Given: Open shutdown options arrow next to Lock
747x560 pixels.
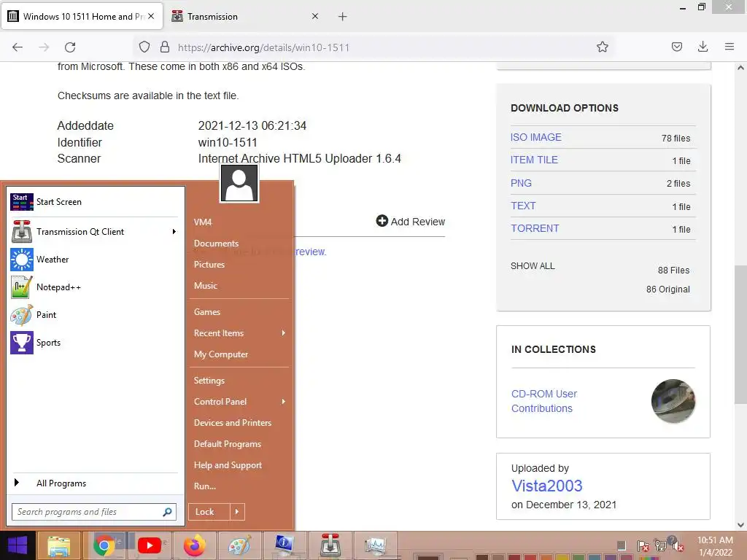Looking at the screenshot, I should point(237,512).
